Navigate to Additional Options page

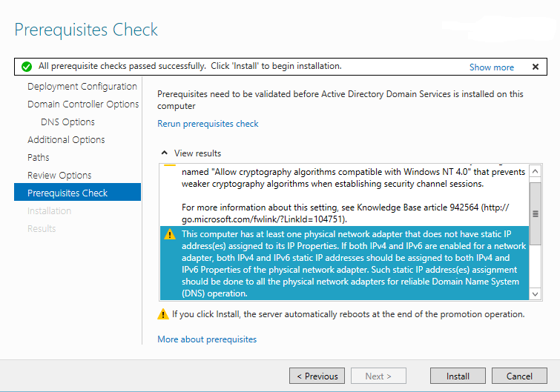tap(66, 140)
